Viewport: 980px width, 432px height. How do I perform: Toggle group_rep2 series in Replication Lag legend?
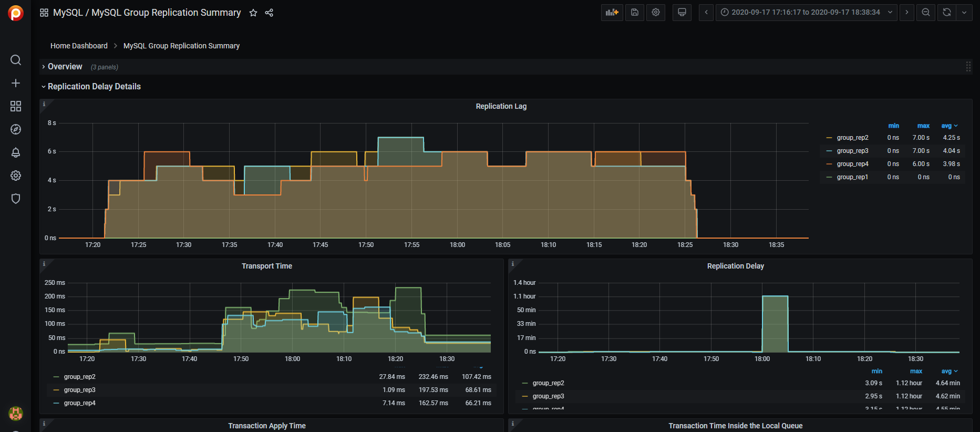click(x=852, y=138)
